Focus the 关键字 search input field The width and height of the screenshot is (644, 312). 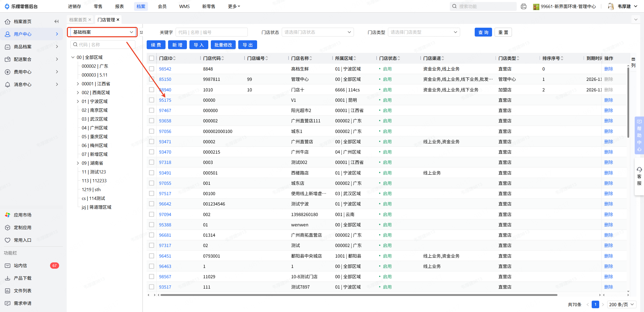coord(211,32)
